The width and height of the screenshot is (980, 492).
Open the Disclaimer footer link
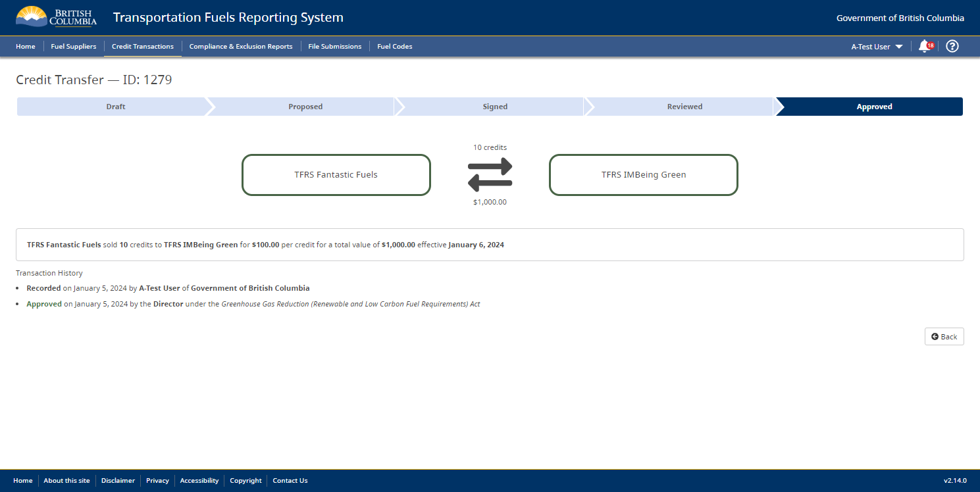tap(118, 481)
